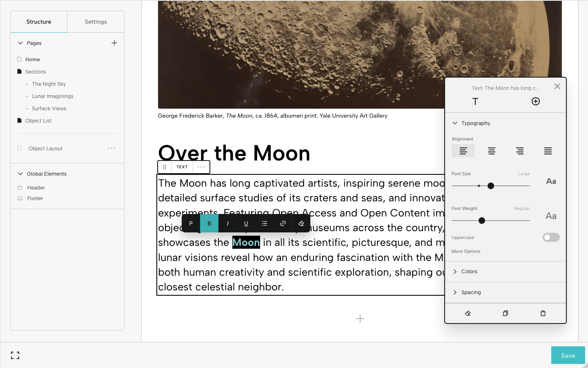Click the Header element icon
The height and width of the screenshot is (368, 588).
[20, 188]
